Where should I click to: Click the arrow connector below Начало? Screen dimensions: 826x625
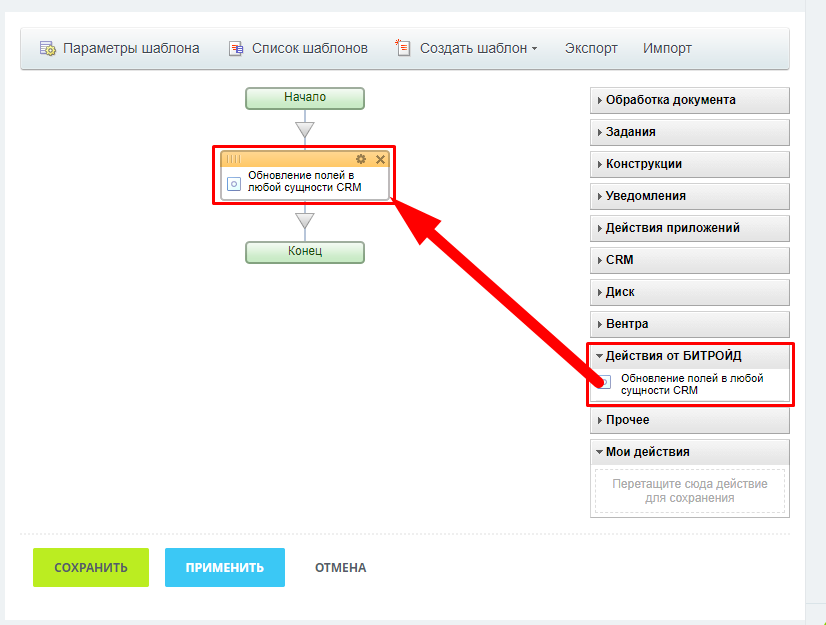[x=305, y=129]
